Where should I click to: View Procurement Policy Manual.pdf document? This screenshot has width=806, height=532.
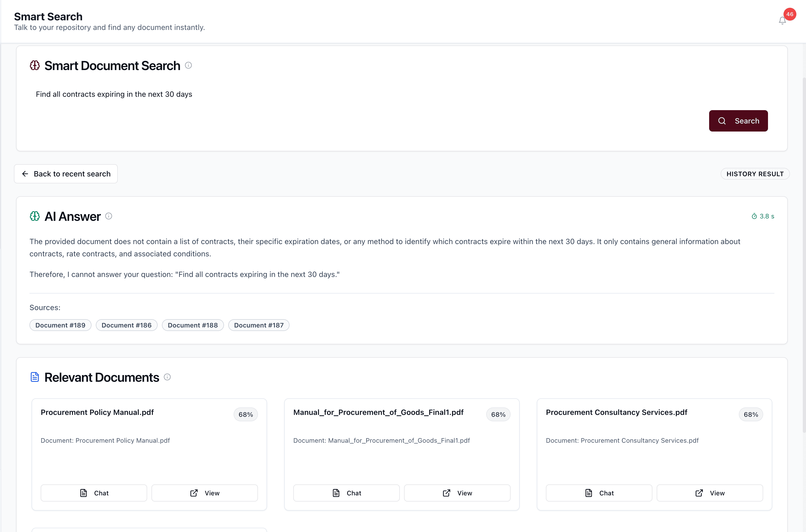(x=204, y=493)
